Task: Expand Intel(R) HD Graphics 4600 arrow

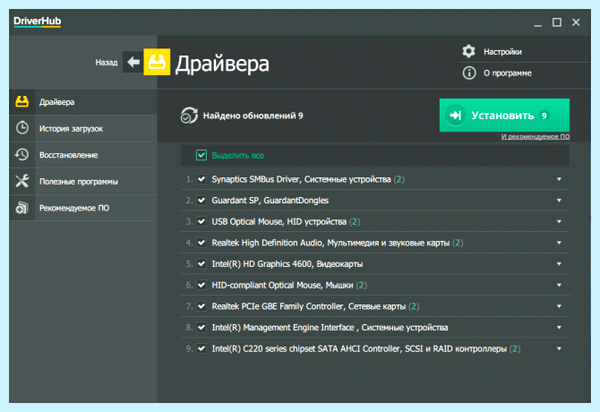Action: [559, 264]
